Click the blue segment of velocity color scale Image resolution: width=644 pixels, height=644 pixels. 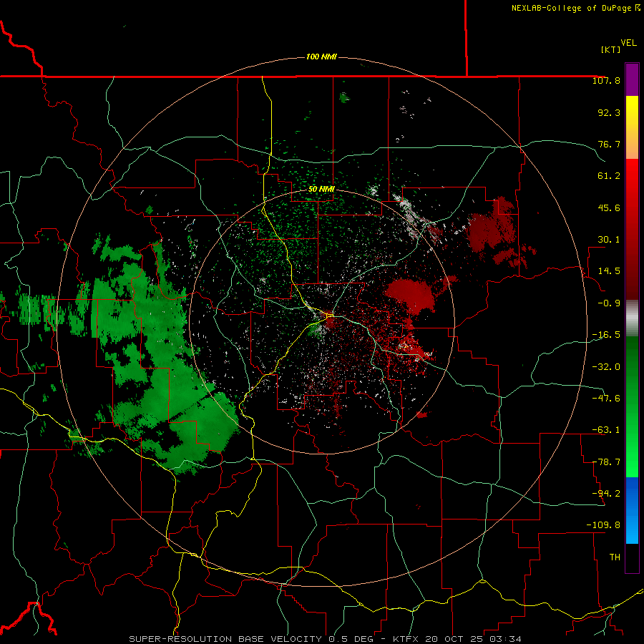632,510
